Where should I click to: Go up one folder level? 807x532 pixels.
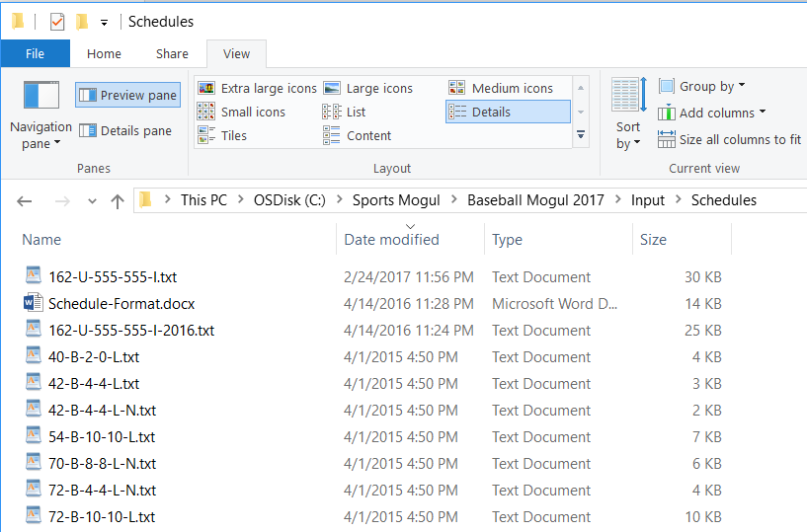[x=118, y=201]
